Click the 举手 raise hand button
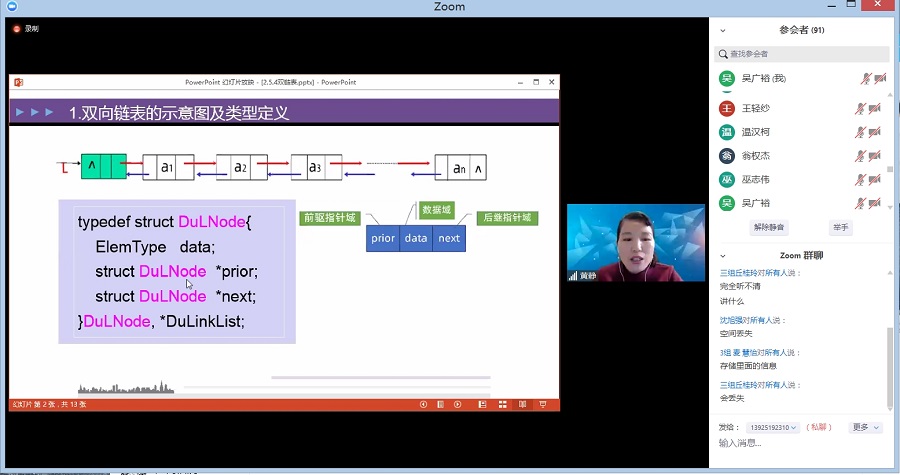This screenshot has width=900, height=475. (x=840, y=227)
